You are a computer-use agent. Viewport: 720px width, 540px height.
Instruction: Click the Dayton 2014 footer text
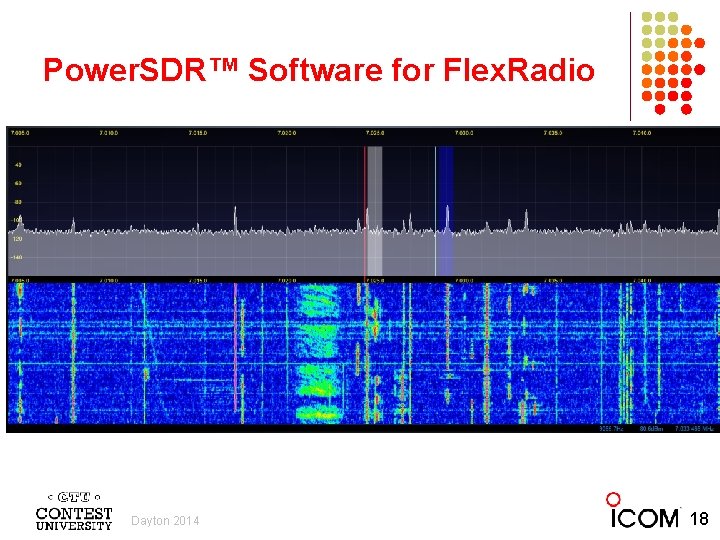165,521
